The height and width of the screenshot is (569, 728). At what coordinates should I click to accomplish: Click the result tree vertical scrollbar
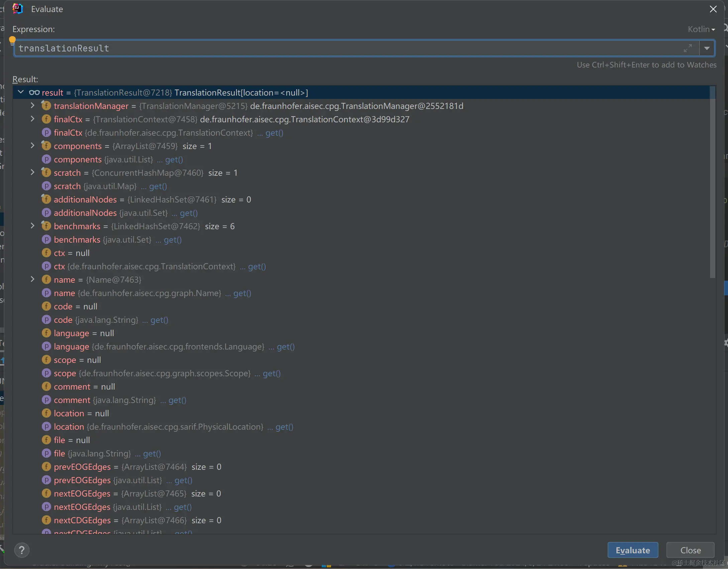(712, 182)
